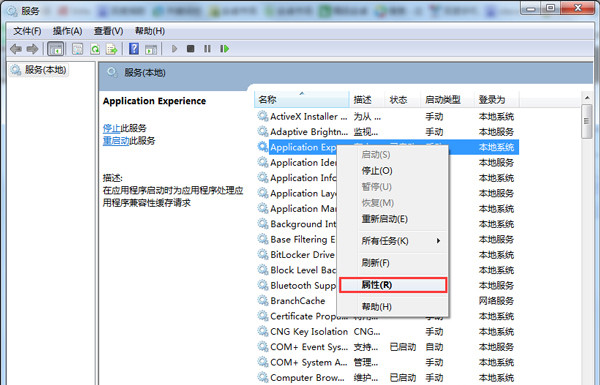The image size is (600, 385).
Task: Sort by the 登录为 column header
Action: [x=497, y=100]
